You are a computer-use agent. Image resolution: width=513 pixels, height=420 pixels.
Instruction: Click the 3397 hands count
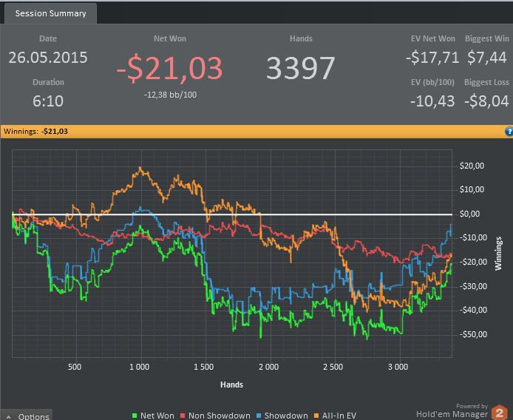[301, 68]
